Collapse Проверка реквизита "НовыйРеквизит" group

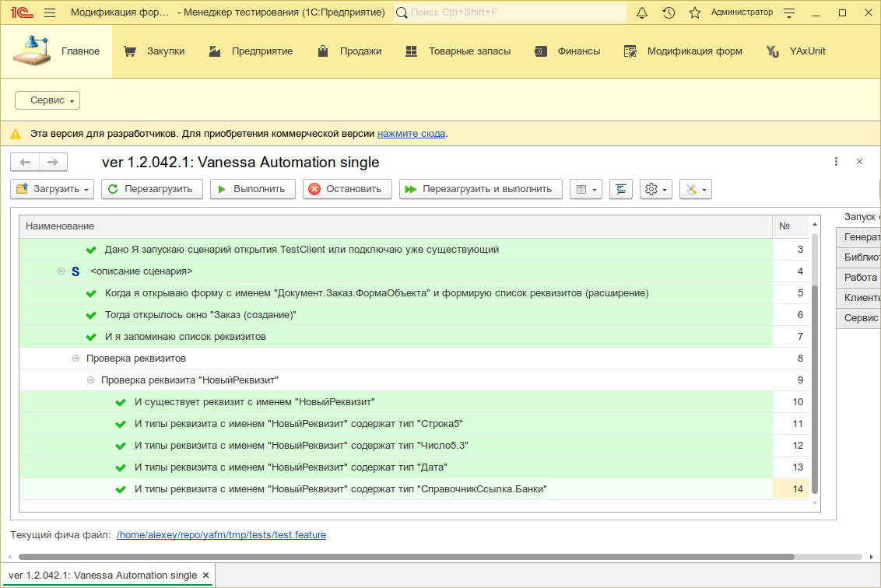tap(90, 380)
